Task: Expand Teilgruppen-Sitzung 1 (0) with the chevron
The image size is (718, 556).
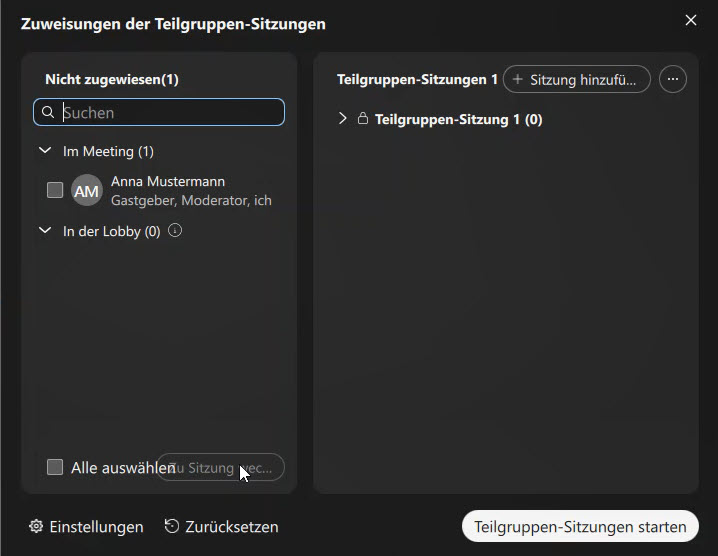Action: [x=343, y=119]
